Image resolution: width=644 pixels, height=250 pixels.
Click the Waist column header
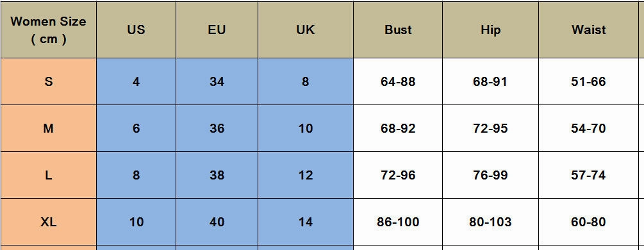tap(588, 29)
